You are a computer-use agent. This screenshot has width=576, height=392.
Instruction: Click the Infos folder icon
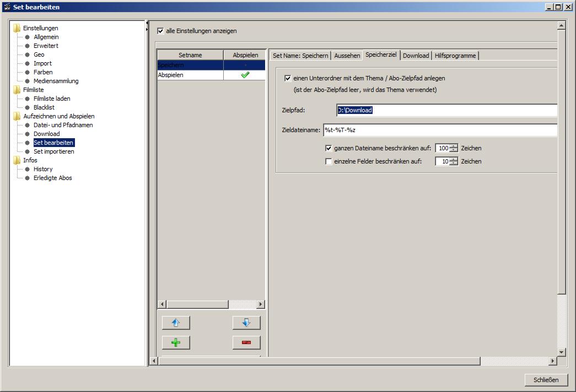[17, 160]
